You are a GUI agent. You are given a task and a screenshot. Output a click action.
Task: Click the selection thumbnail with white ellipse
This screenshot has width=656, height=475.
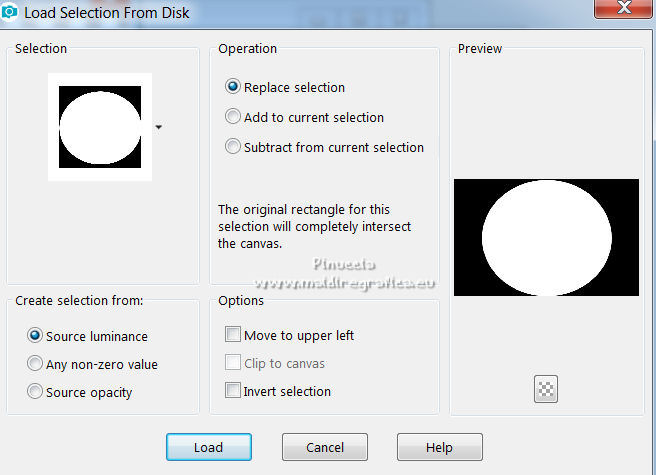coord(100,126)
